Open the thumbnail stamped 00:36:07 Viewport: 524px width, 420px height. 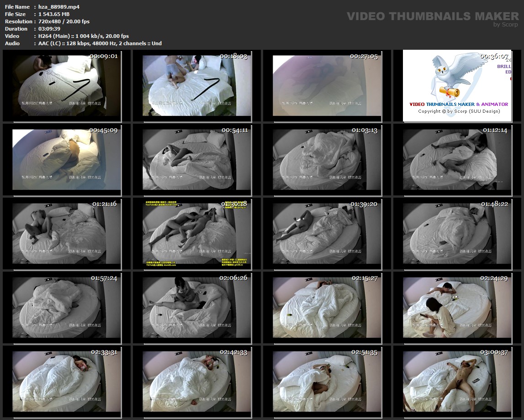coord(457,86)
